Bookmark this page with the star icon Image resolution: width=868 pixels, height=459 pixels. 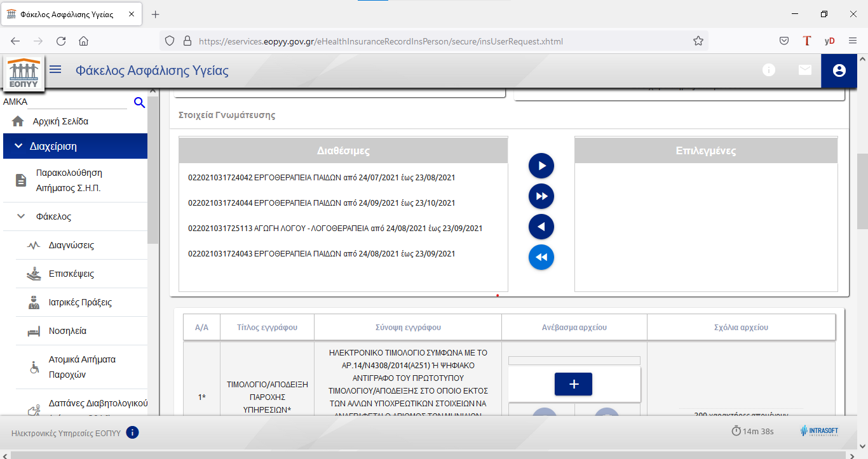click(698, 41)
